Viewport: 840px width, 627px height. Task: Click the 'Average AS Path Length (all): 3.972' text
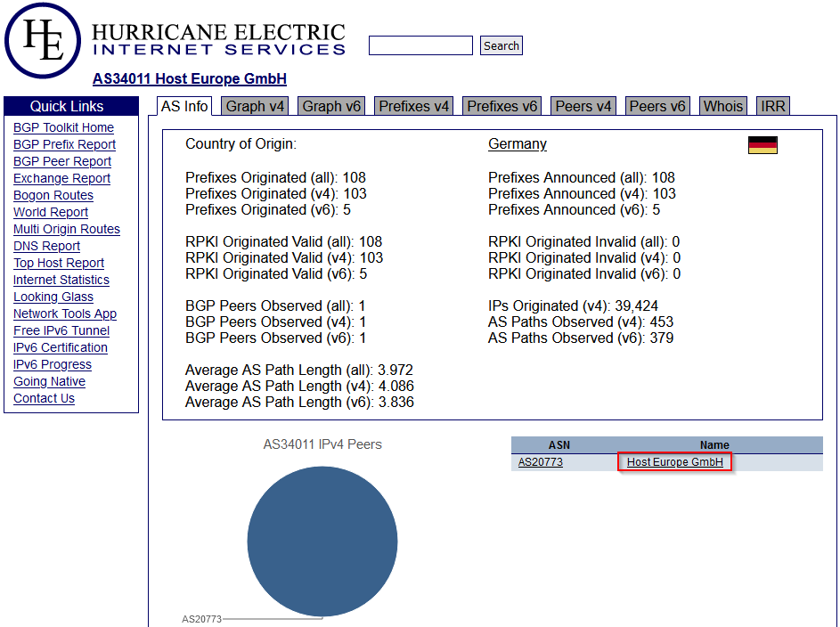pos(299,370)
